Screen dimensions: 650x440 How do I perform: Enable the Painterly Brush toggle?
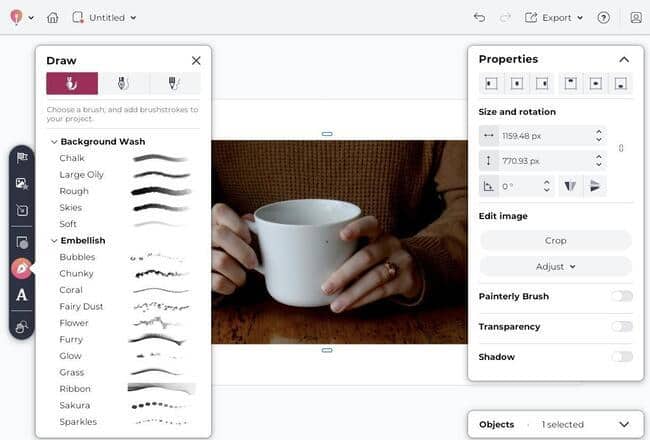(x=622, y=296)
